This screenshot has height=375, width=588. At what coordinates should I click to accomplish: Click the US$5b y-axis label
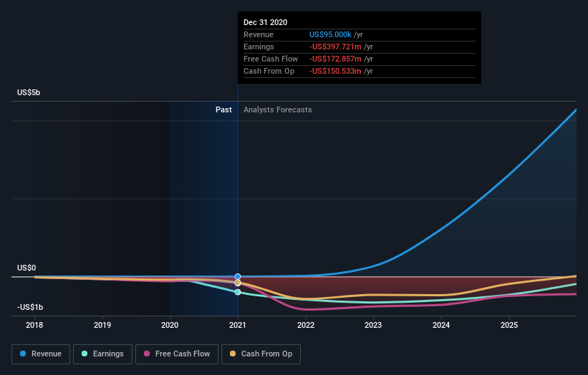coord(29,92)
